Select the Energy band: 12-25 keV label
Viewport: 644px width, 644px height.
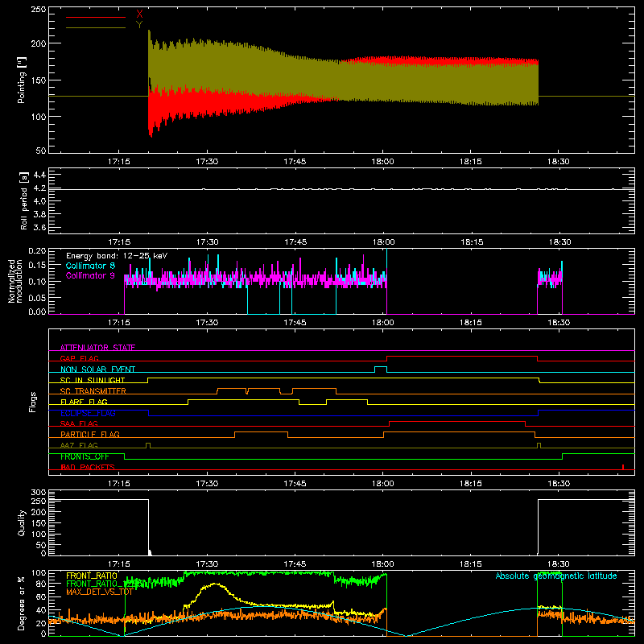[x=117, y=256]
